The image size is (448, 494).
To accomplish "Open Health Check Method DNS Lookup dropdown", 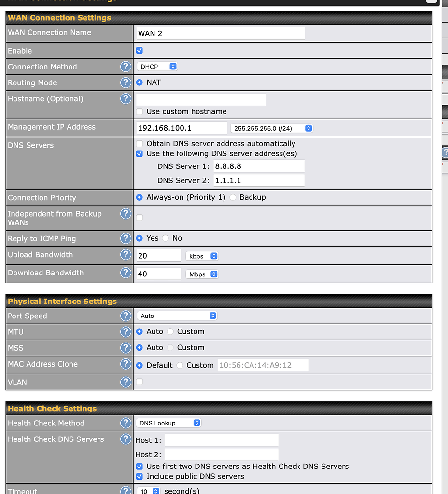I will pyautogui.click(x=168, y=423).
